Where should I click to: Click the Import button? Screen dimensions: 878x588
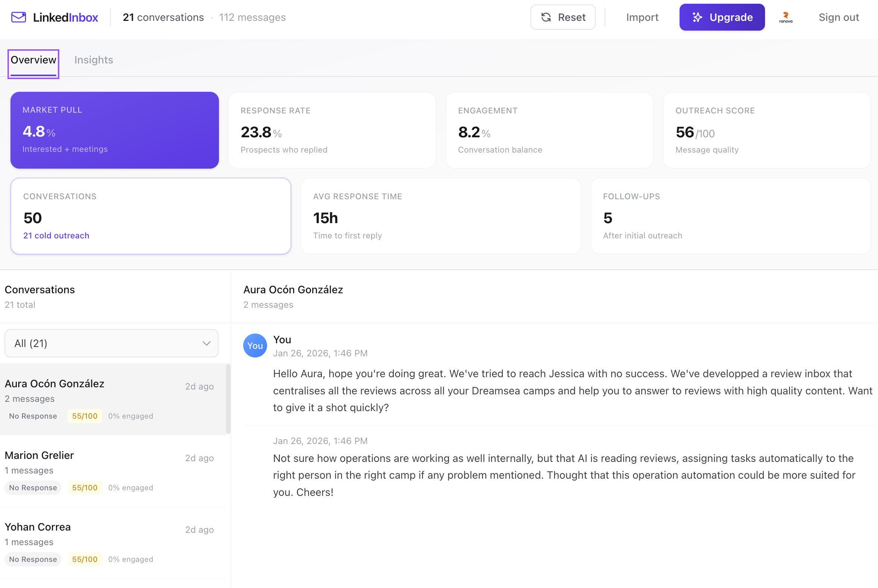point(642,17)
